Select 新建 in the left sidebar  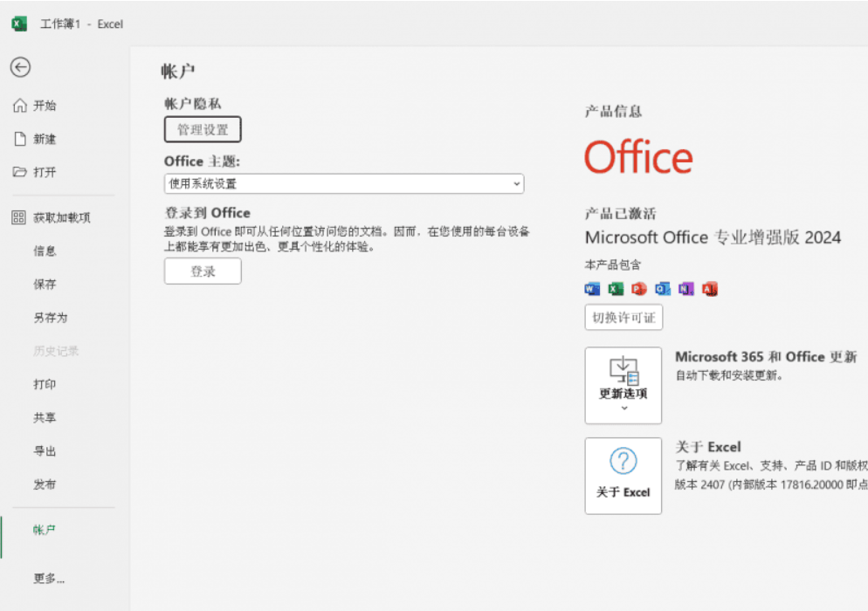45,139
